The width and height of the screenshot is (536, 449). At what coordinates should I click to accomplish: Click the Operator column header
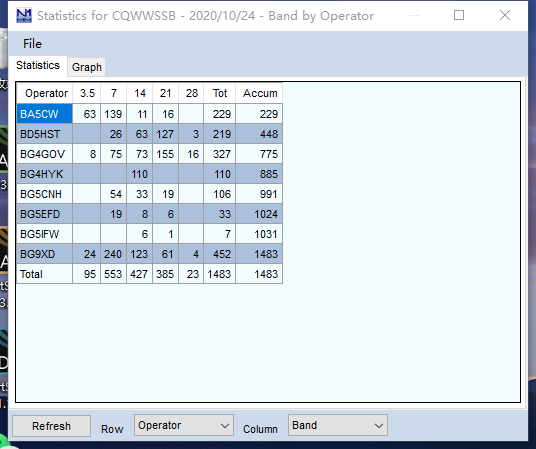pos(45,93)
